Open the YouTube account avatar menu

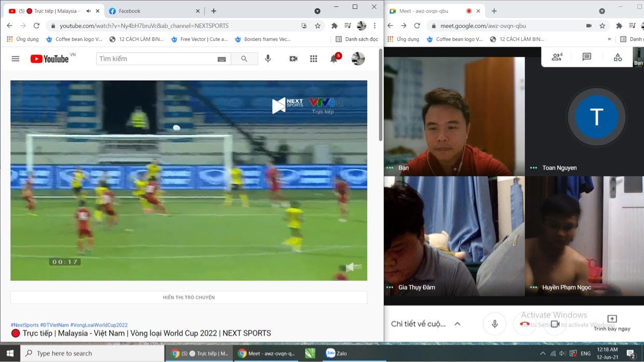point(358,59)
